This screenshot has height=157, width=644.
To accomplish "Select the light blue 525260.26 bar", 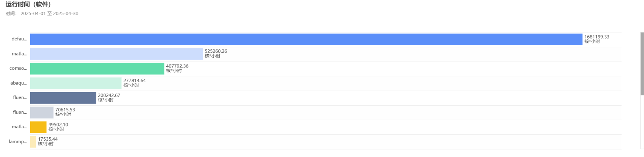I will coord(116,54).
